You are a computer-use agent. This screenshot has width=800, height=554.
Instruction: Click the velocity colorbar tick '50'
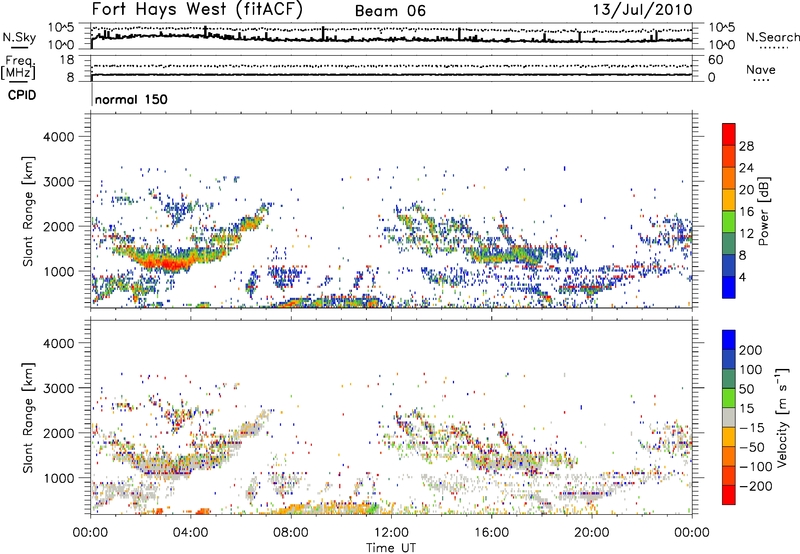[x=746, y=389]
